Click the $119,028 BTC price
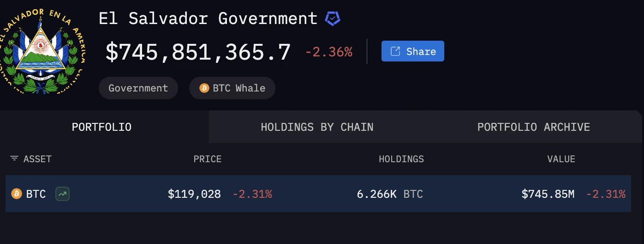Screen dimensions: 644x244 (194, 194)
